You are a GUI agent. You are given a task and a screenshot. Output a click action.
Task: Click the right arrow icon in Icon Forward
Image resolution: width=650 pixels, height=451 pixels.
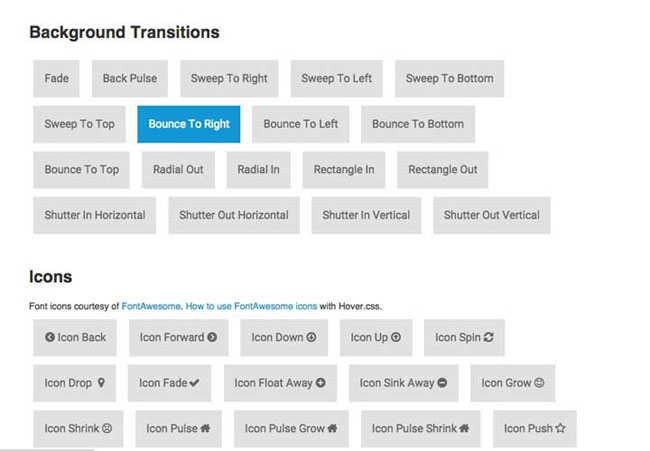point(212,338)
